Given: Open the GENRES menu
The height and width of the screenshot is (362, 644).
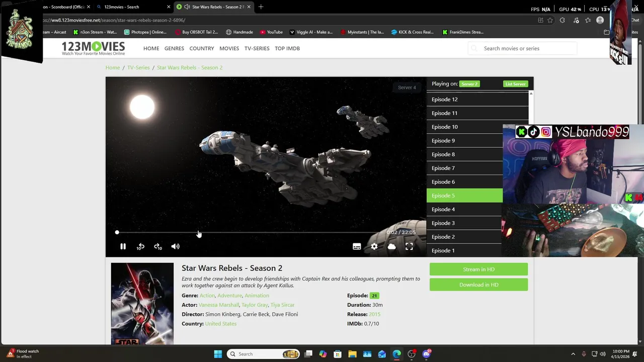Looking at the screenshot, I should click(x=174, y=48).
